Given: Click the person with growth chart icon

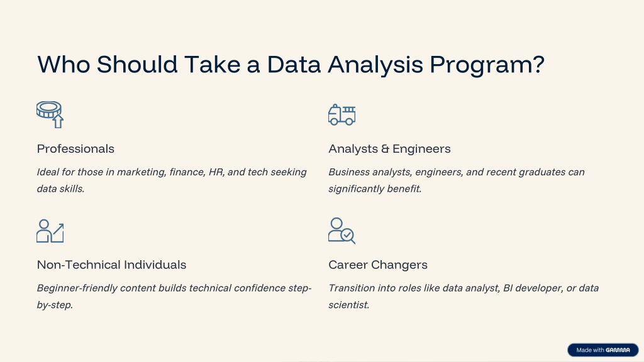Looking at the screenshot, I should pyautogui.click(x=50, y=231).
